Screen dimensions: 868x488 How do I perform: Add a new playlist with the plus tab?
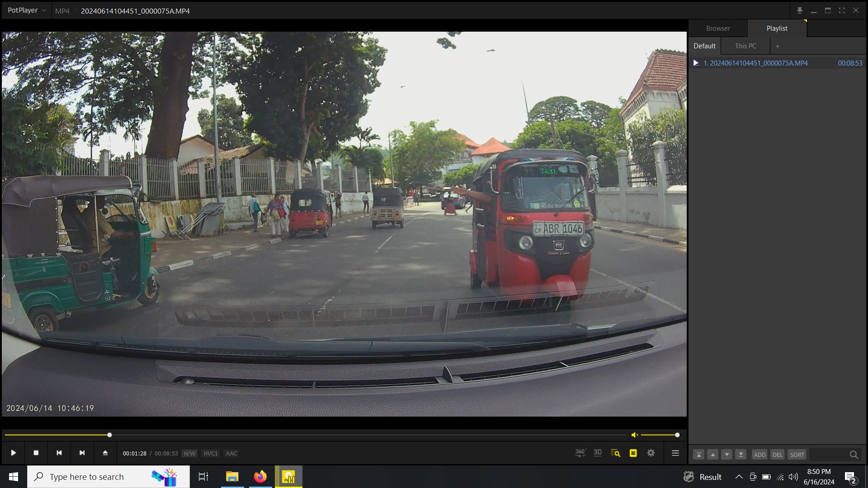click(778, 46)
